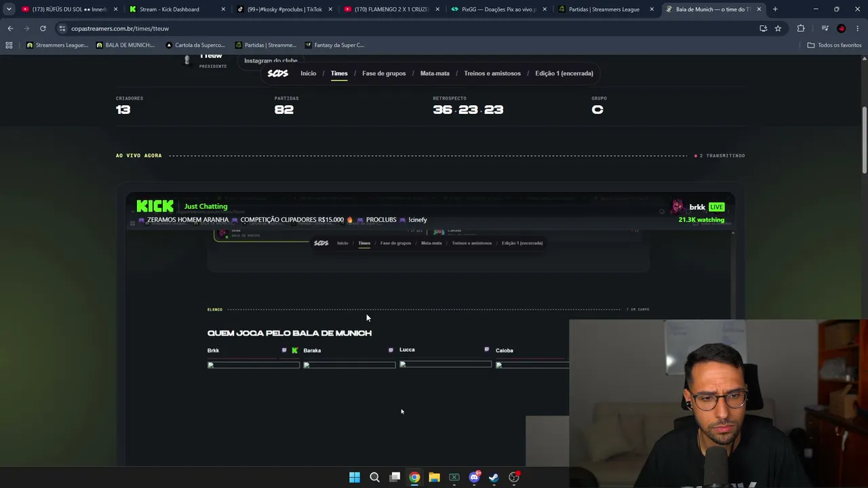
Task: Open the BALA DE MUNICH bookmark
Action: pyautogui.click(x=126, y=45)
